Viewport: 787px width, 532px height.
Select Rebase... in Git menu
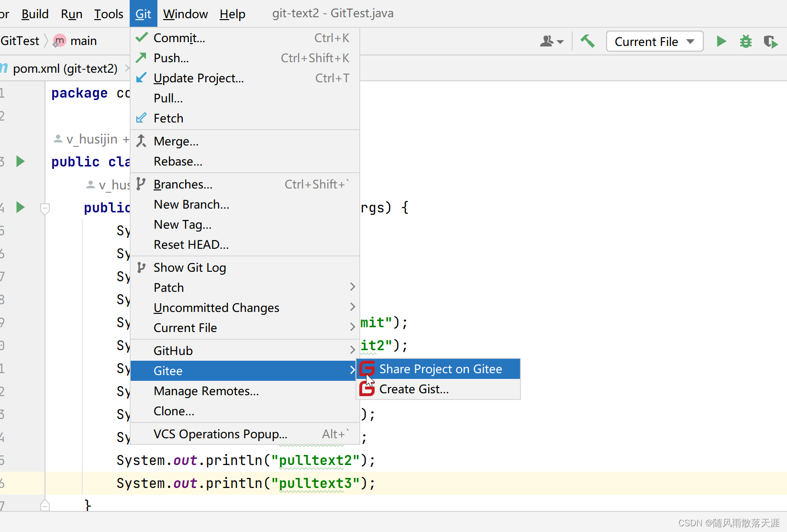244,161
